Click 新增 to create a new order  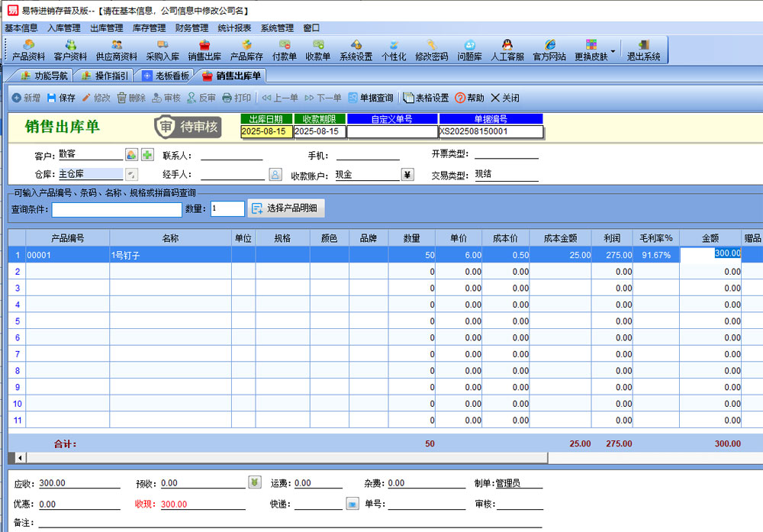pos(26,98)
